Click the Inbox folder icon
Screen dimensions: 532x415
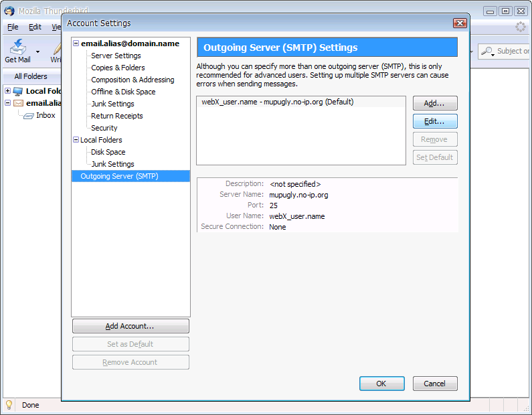coord(28,116)
